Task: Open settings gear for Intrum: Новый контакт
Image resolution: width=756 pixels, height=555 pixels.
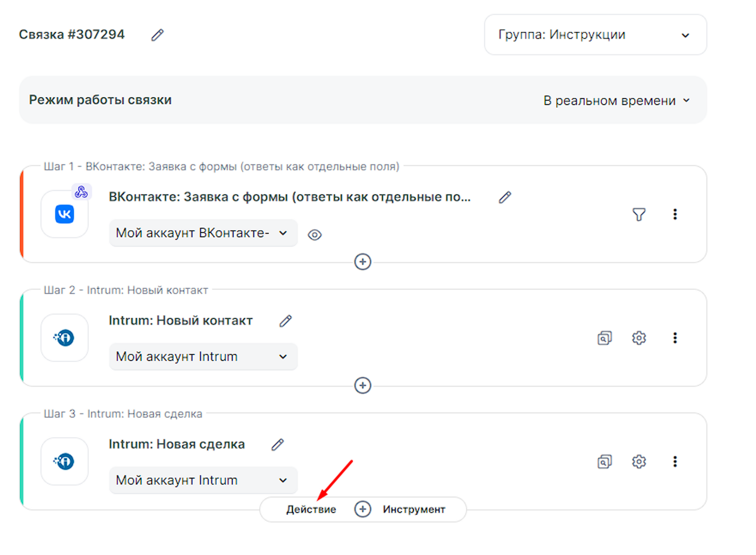Action: (x=639, y=338)
